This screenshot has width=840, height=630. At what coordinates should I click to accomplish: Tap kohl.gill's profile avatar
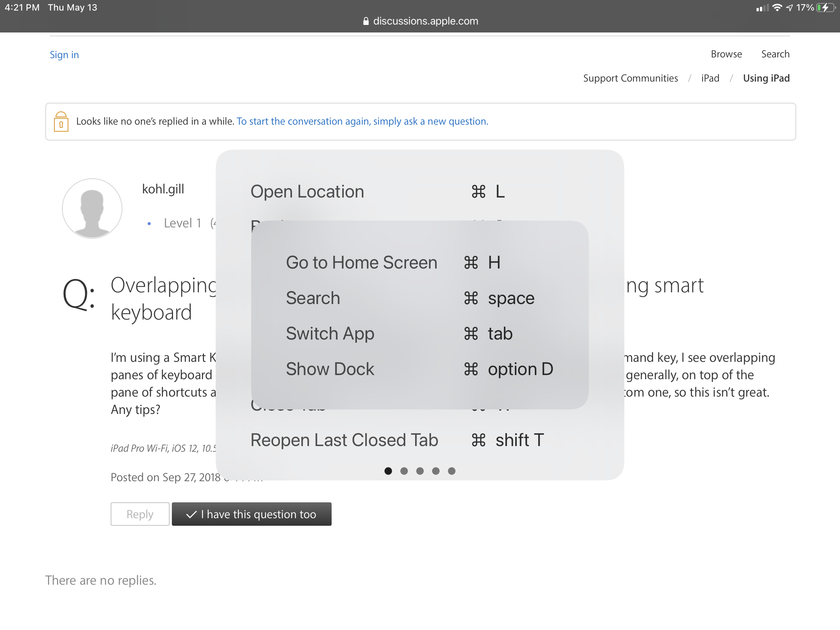(92, 208)
